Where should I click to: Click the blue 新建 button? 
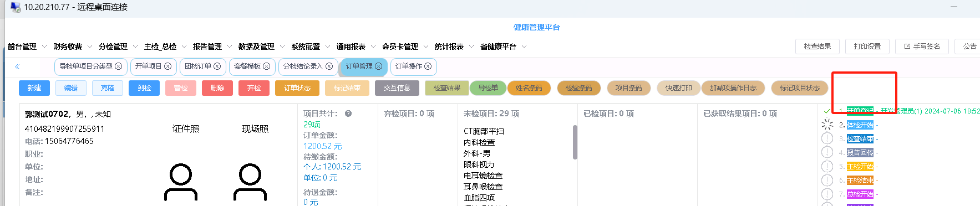click(34, 88)
